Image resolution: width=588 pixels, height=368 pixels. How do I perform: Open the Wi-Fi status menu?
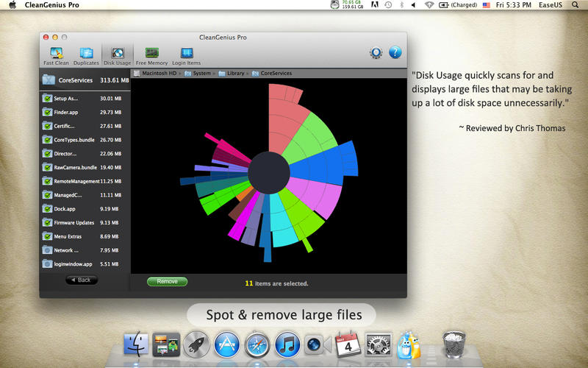[x=429, y=5]
